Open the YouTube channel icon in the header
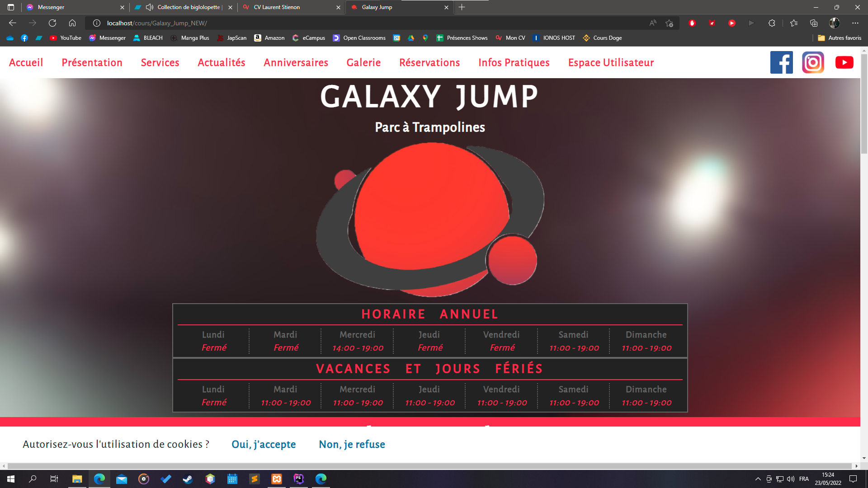This screenshot has width=868, height=488. point(844,62)
